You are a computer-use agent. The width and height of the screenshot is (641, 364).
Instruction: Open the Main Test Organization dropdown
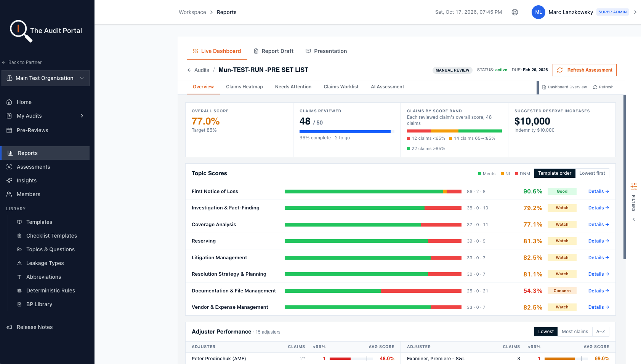[x=46, y=78]
